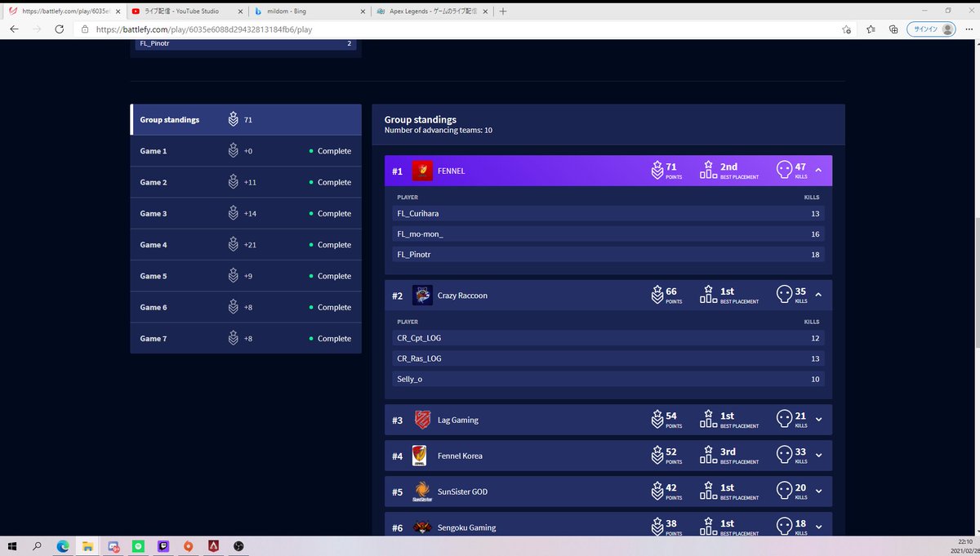The height and width of the screenshot is (556, 980).
Task: Collapse the FENNEL team row
Action: 818,171
